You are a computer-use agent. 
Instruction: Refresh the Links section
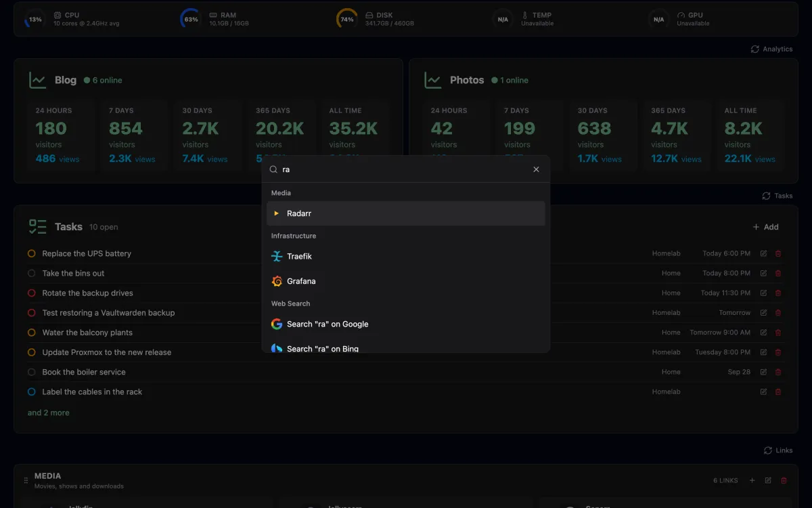777,450
